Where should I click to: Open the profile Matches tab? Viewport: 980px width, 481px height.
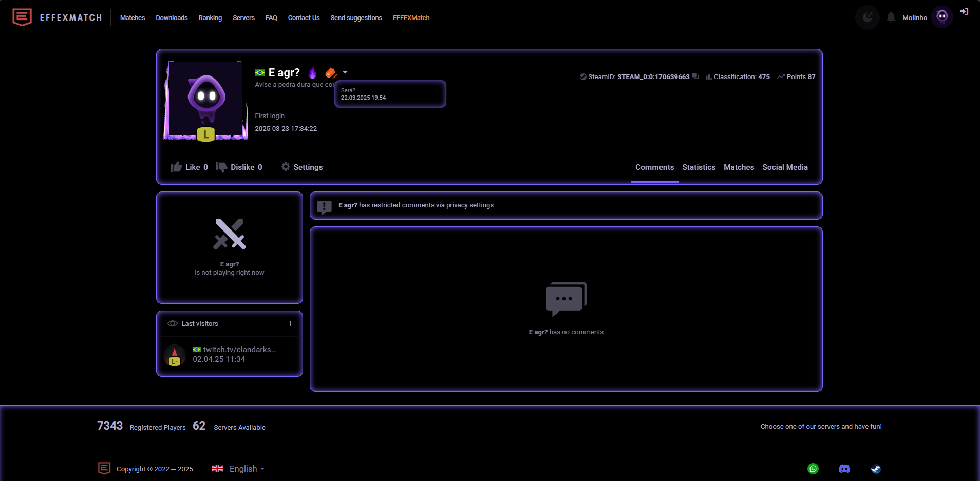739,167
